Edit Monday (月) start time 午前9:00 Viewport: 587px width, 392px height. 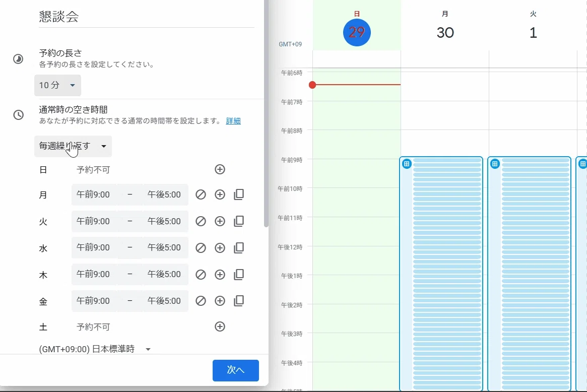94,194
